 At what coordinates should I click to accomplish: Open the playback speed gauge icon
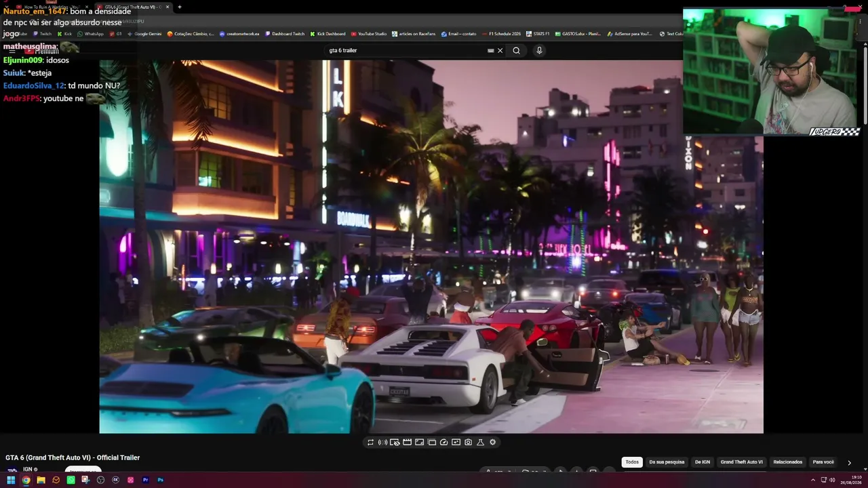pyautogui.click(x=443, y=443)
